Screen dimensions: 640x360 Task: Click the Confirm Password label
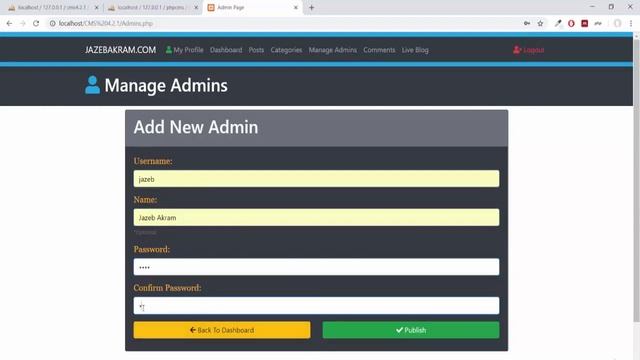point(167,288)
